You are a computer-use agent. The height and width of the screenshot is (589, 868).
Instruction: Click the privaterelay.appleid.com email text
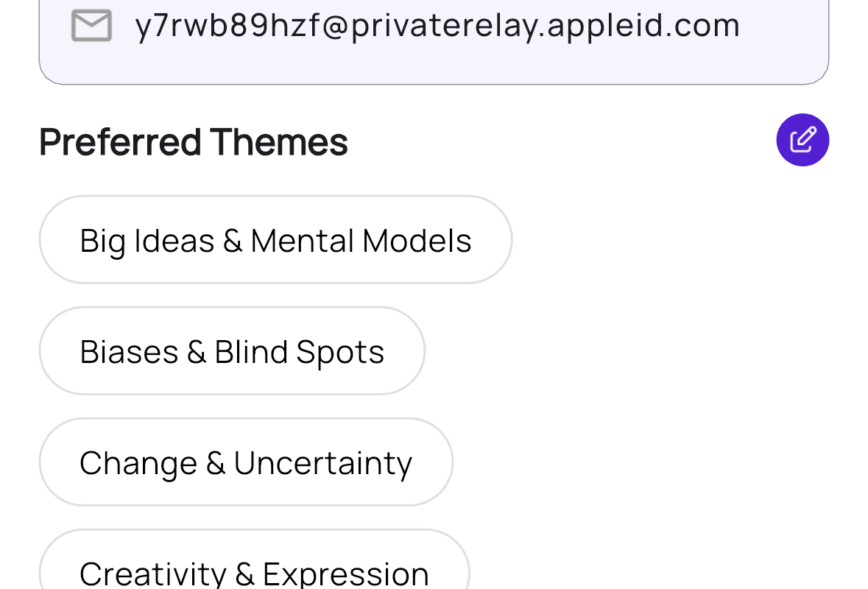pos(437,26)
